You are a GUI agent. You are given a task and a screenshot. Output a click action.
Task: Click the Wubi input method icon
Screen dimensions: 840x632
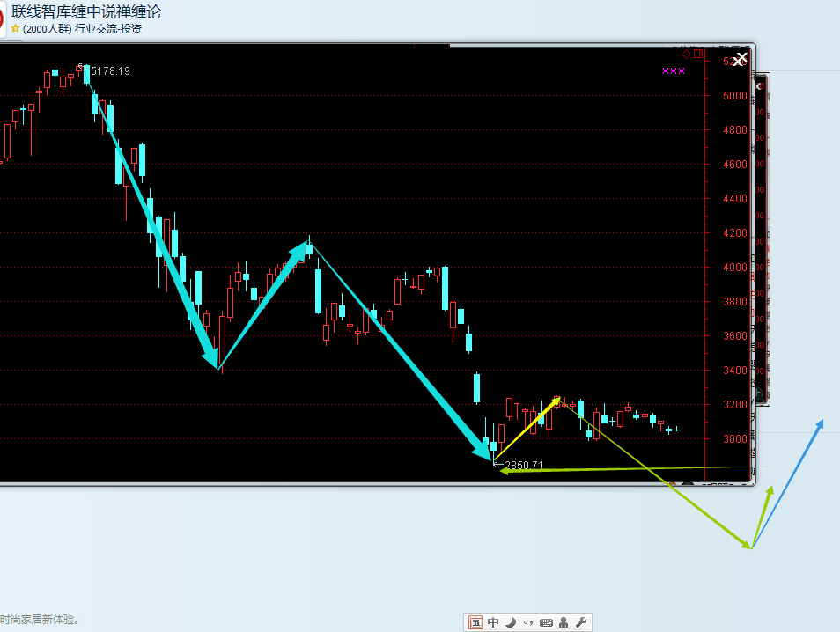(x=475, y=622)
